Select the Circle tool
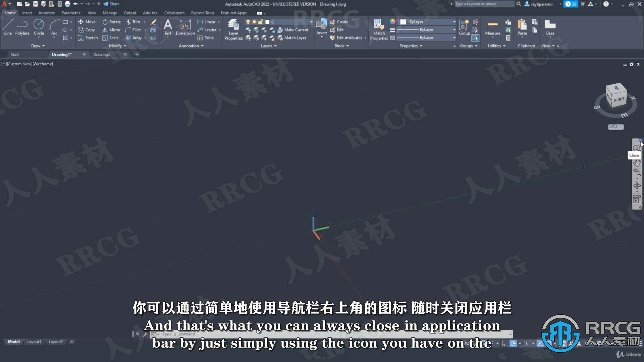Image resolution: width=644 pixels, height=362 pixels. click(39, 27)
